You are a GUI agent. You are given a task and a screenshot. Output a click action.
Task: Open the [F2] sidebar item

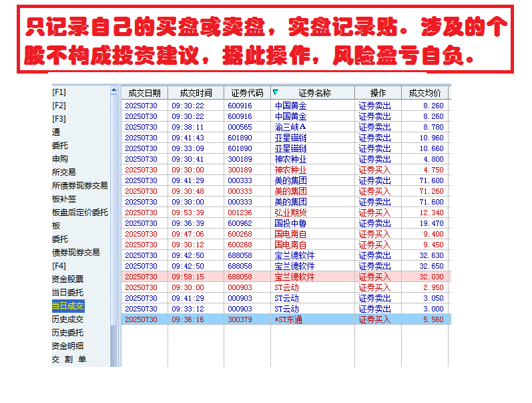click(x=59, y=106)
